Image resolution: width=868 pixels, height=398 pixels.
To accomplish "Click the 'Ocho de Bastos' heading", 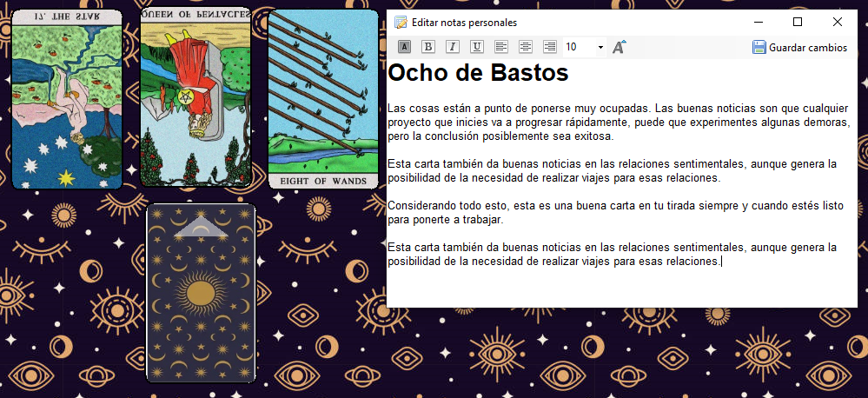I will [478, 73].
